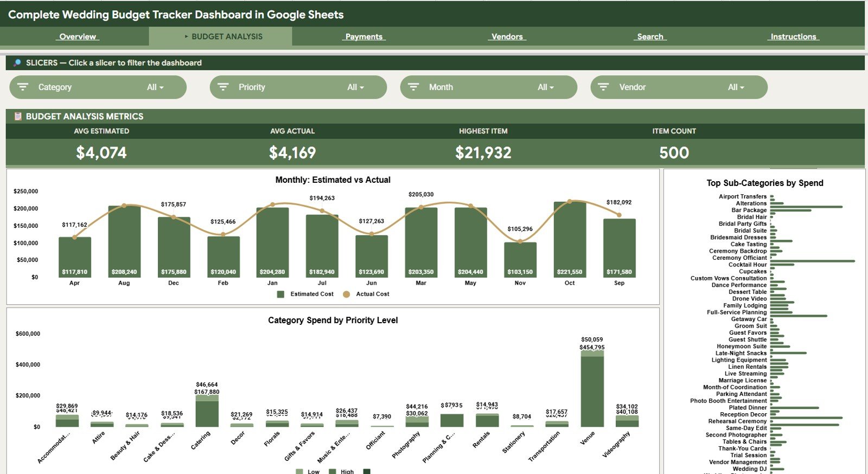This screenshot has width=868, height=474.
Task: Switch to the Search tab
Action: (x=650, y=36)
